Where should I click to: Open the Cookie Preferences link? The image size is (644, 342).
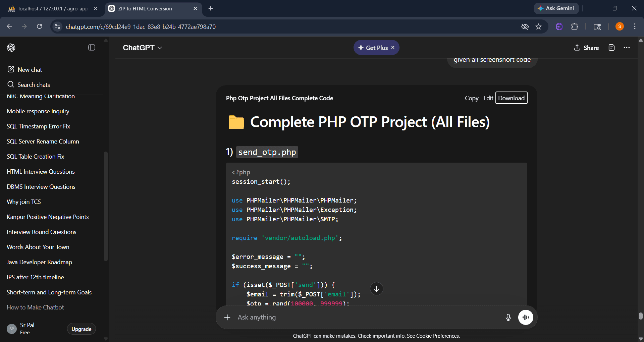(x=437, y=336)
